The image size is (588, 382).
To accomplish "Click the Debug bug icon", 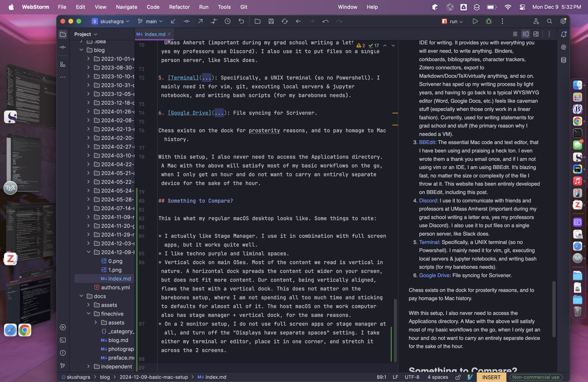I will click(x=488, y=21).
